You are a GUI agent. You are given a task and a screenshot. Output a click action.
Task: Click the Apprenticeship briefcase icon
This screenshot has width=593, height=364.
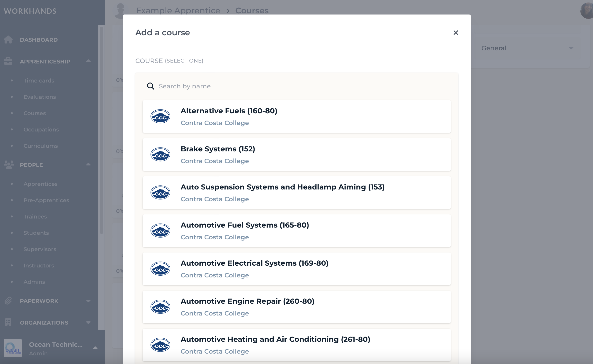click(x=8, y=61)
